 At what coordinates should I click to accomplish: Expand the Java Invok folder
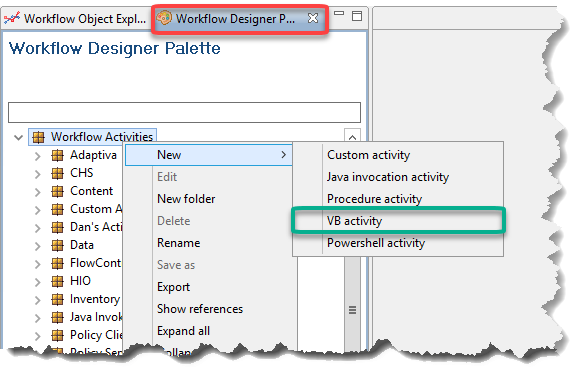(37, 318)
